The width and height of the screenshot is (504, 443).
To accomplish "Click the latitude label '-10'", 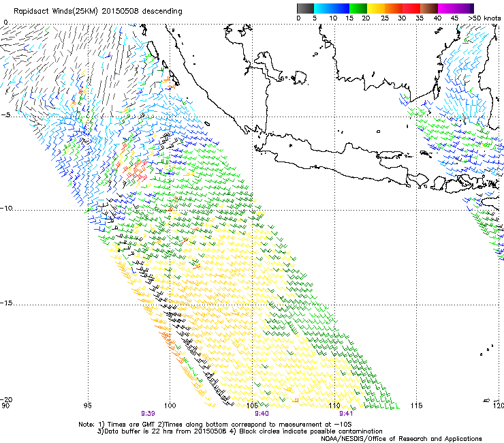I will coord(6,208).
